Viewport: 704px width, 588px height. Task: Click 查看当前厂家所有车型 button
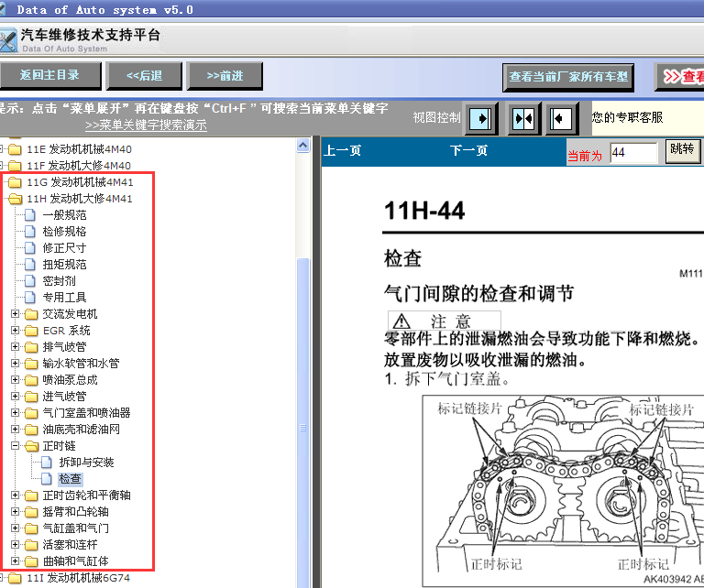pos(568,77)
